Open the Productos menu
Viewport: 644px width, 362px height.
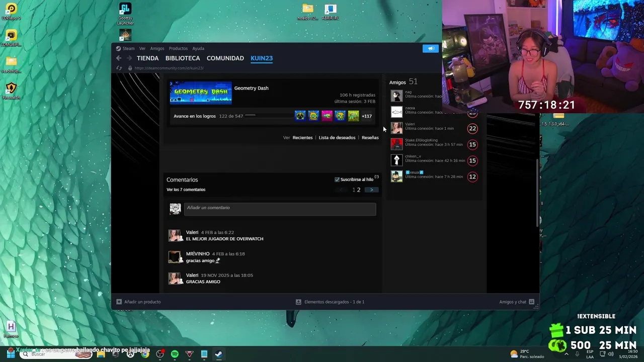pos(178,49)
